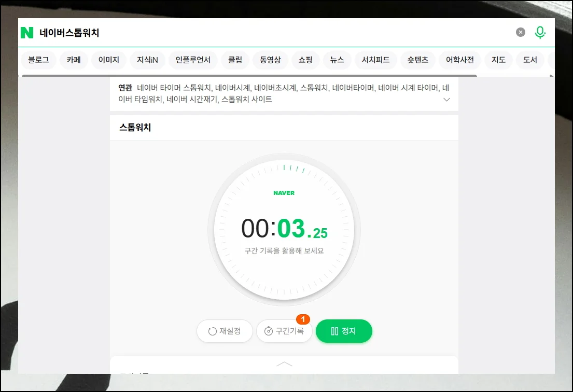
Task: Switch to the 쇼핑 tab
Action: 305,60
